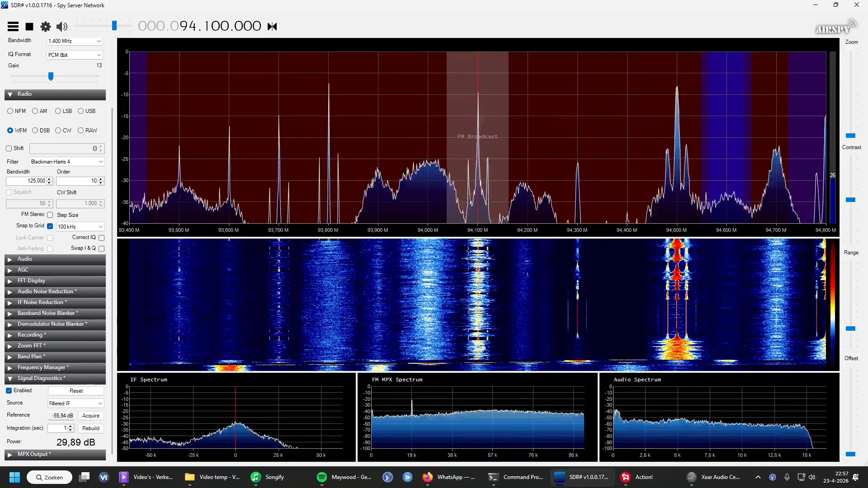Expand the Recording panel
Viewport: 868px width, 488px height.
[55, 335]
